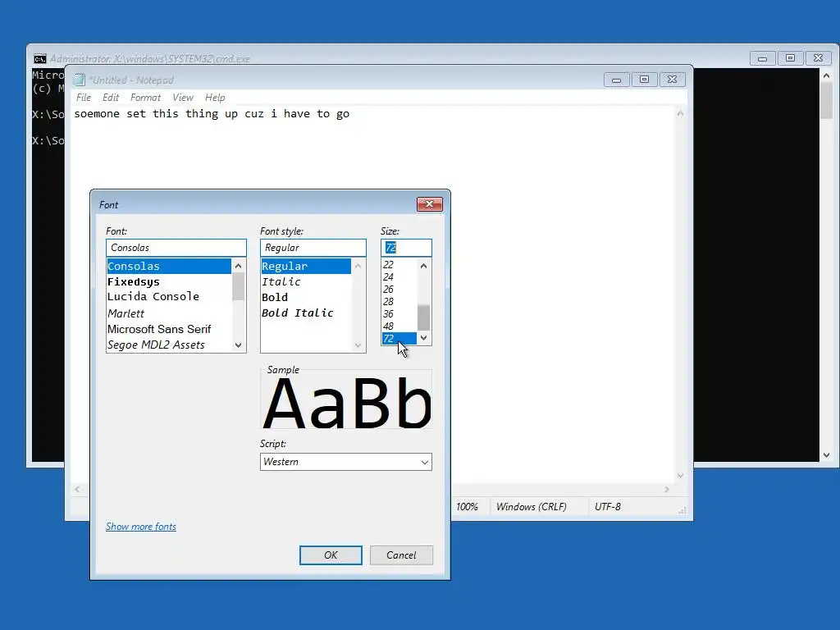The image size is (840, 630).
Task: Click the font list scroll-up arrow
Action: (239, 266)
